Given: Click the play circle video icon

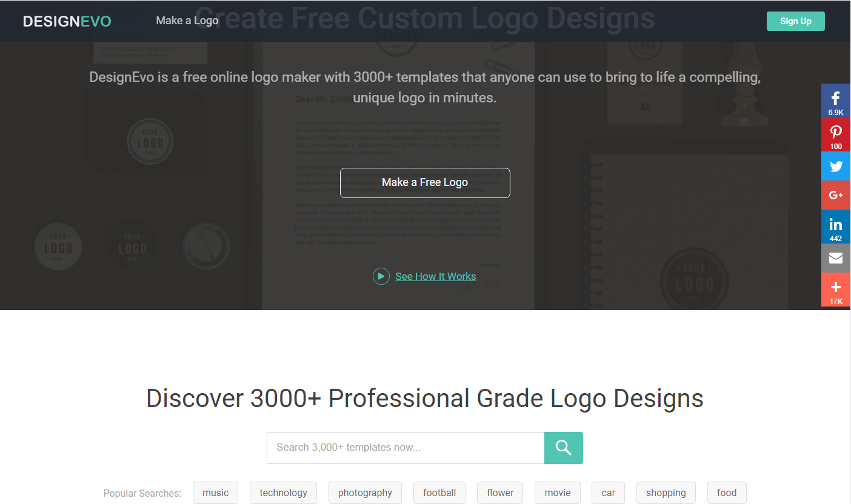Looking at the screenshot, I should (381, 276).
